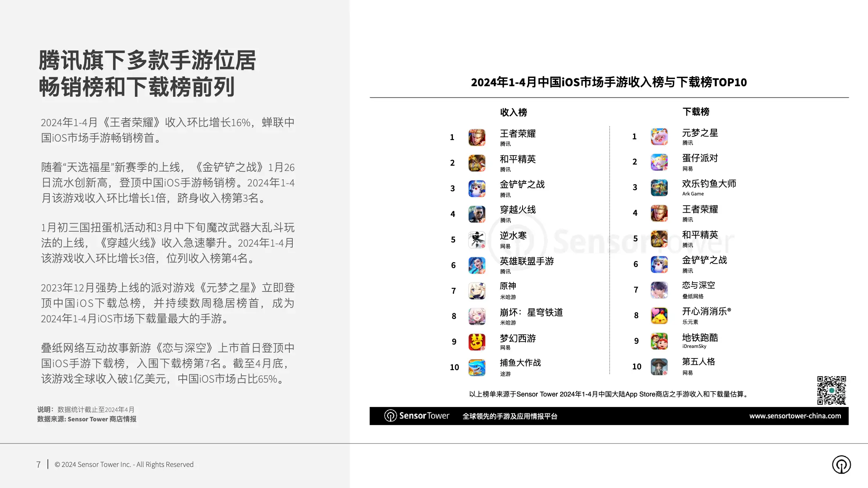Click the 崩坏：星穹铁道 game icon

[477, 316]
